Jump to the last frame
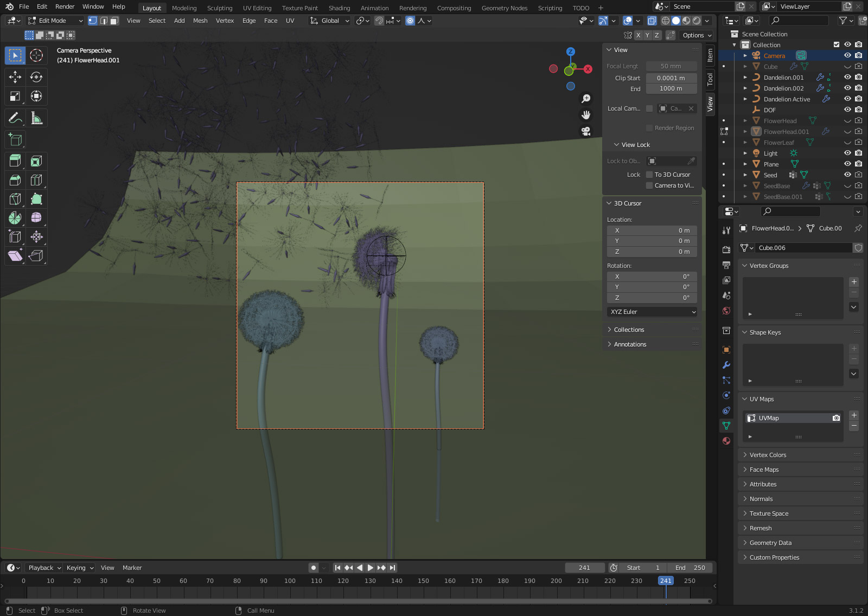This screenshot has width=868, height=616. pos(392,568)
